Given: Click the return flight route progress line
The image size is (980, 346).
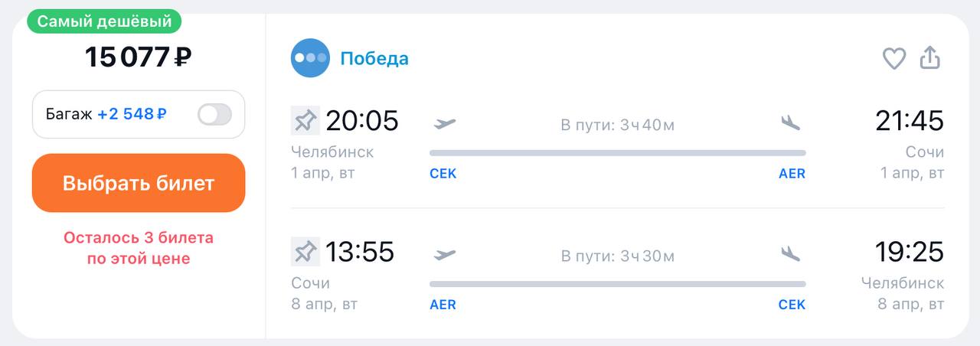Looking at the screenshot, I should pos(617,284).
